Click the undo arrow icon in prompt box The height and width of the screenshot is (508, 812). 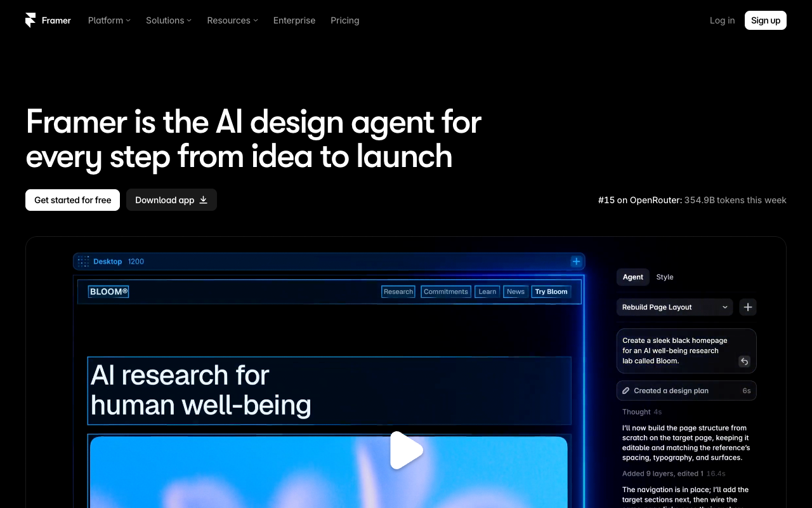(745, 361)
